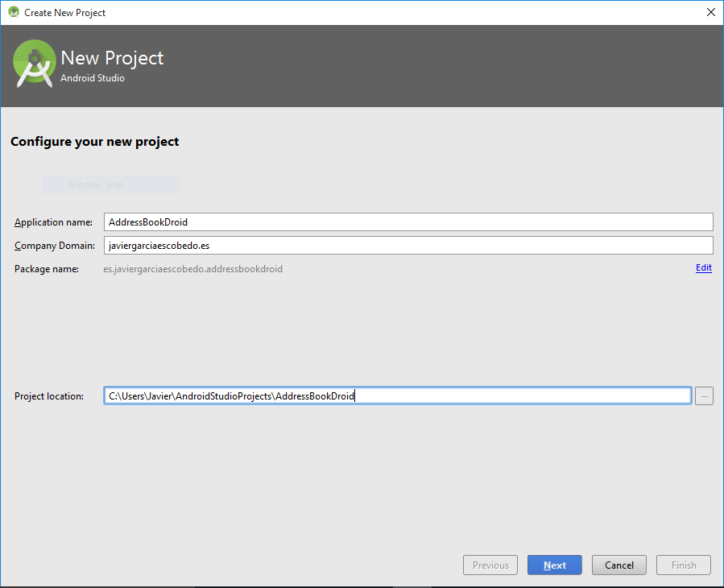
Task: Click the small Android icon in title bar
Action: (x=13, y=12)
